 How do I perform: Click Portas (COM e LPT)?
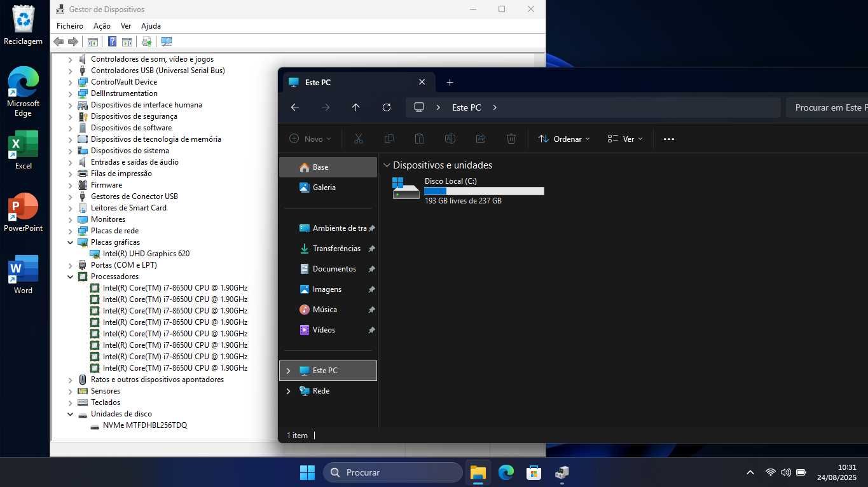click(124, 265)
